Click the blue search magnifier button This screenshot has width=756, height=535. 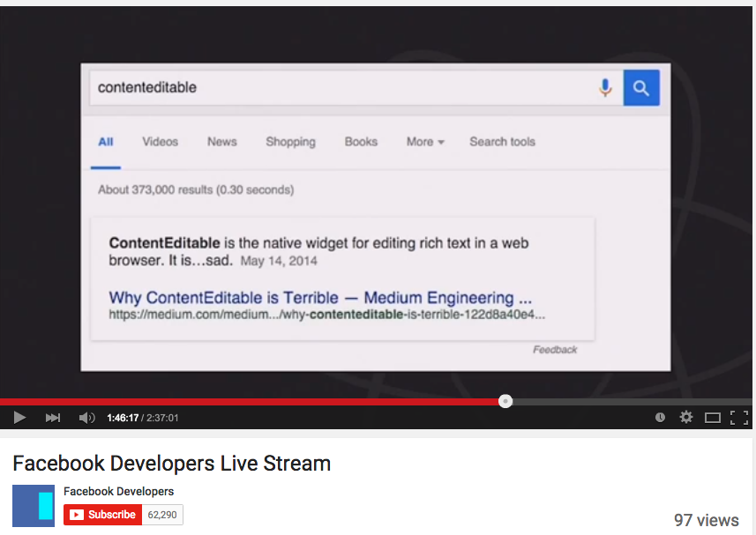tap(641, 87)
